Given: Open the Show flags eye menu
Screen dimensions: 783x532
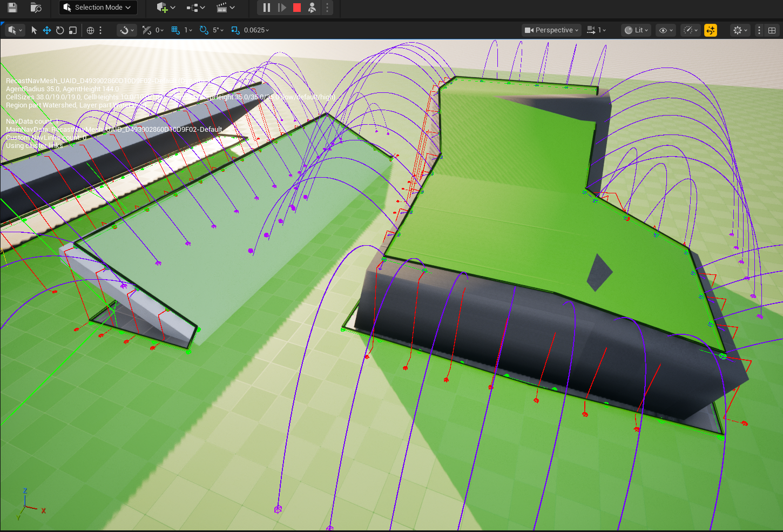Looking at the screenshot, I should point(666,30).
